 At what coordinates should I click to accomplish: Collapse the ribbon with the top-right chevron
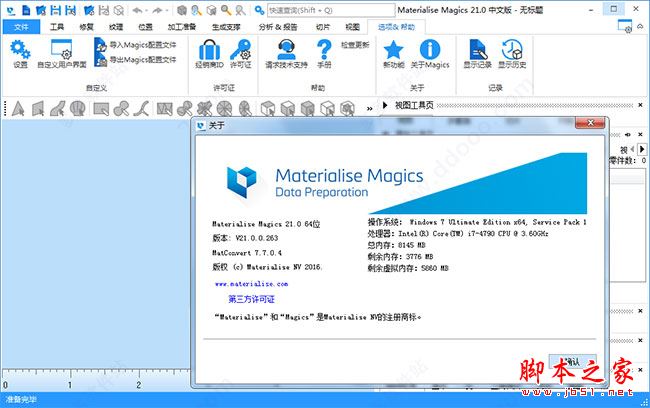pos(640,26)
